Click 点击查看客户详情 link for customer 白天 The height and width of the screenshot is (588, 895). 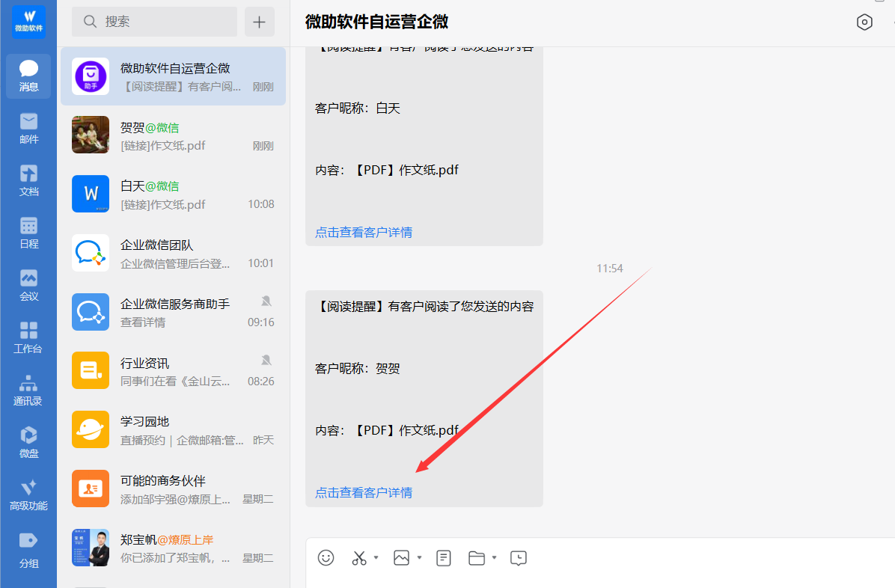point(364,232)
